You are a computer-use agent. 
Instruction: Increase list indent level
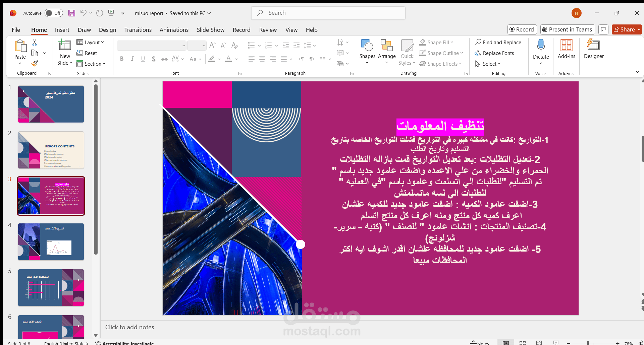(x=297, y=45)
